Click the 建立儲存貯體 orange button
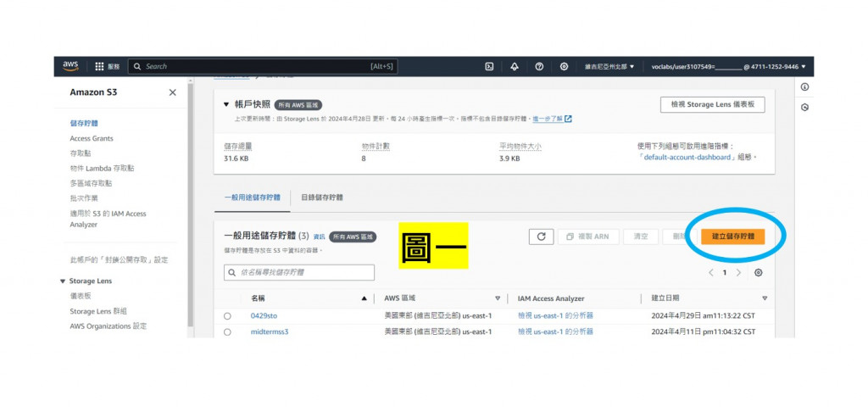 click(x=733, y=237)
